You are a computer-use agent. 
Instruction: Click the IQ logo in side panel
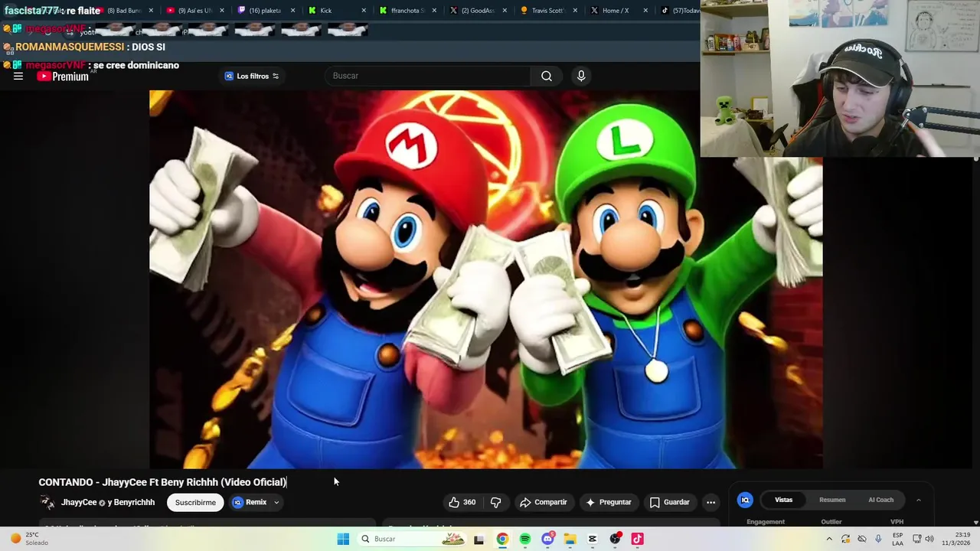(x=745, y=500)
